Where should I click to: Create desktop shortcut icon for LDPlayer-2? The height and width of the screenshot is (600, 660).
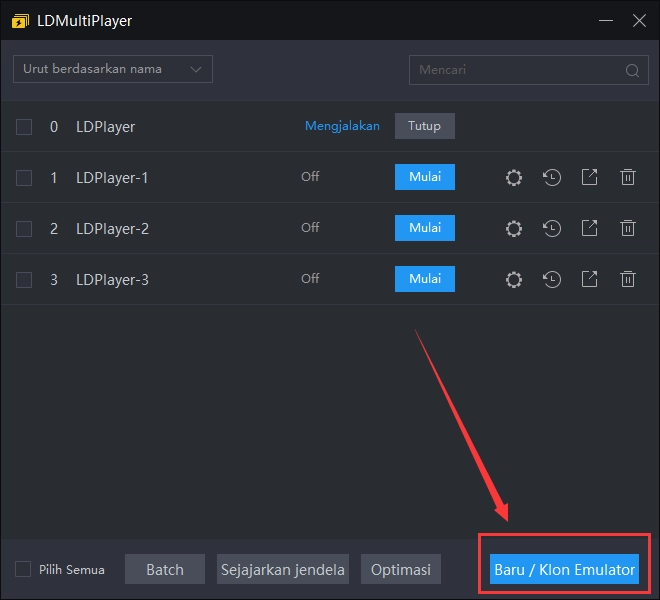589,228
